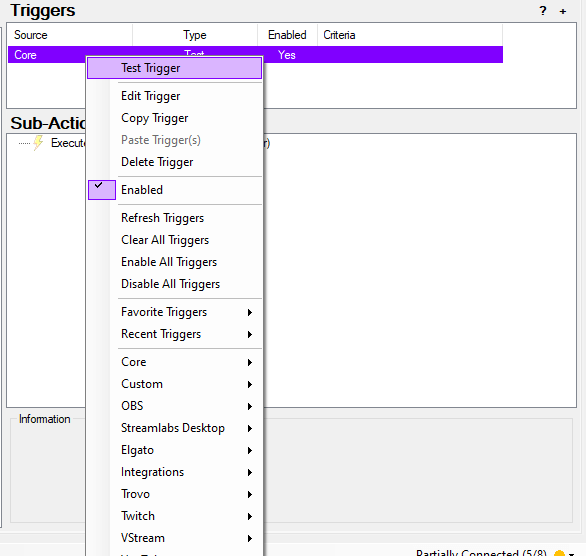586x556 pixels.
Task: Expand the Recent Triggers submenu
Action: point(175,334)
